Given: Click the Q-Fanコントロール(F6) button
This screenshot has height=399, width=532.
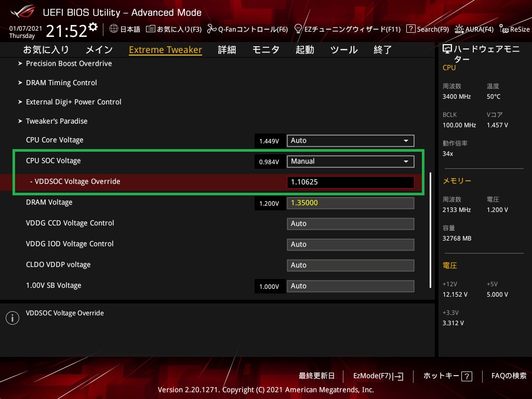Looking at the screenshot, I should point(247,29).
